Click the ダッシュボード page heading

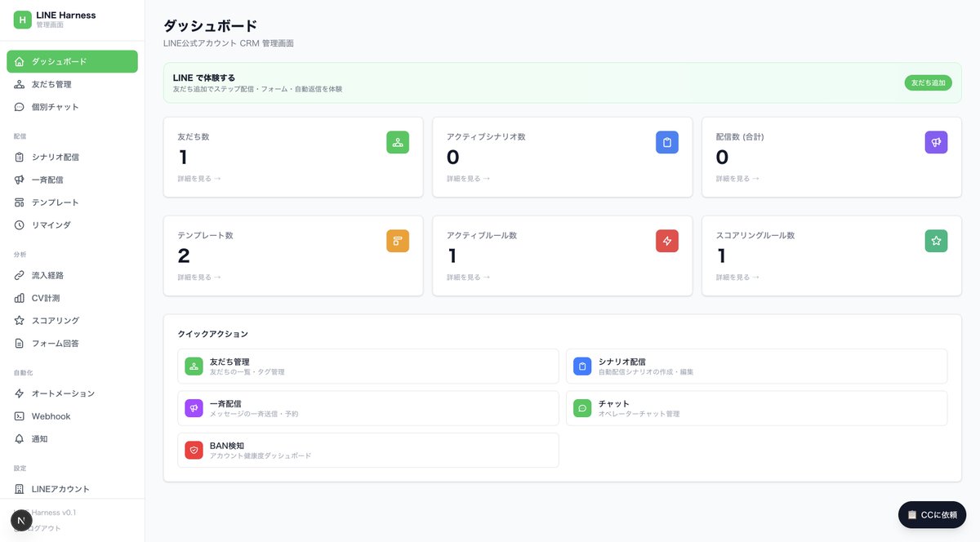[211, 26]
